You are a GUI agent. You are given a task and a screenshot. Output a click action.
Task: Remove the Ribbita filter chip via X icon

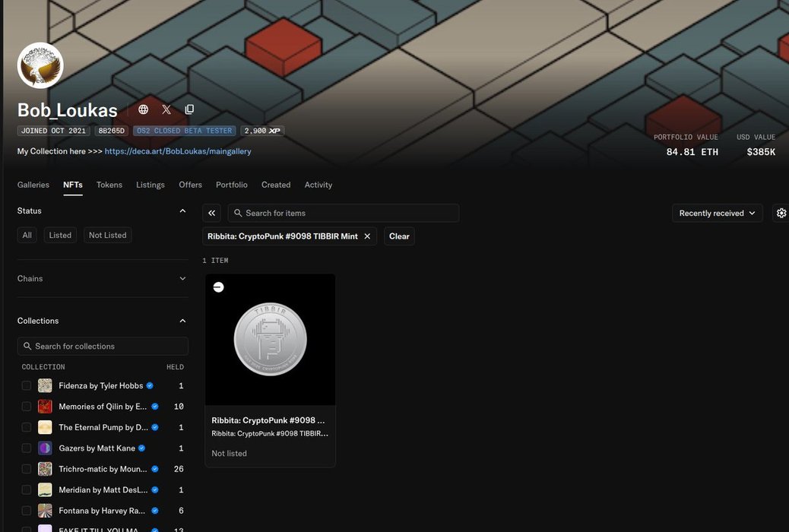[x=367, y=236]
